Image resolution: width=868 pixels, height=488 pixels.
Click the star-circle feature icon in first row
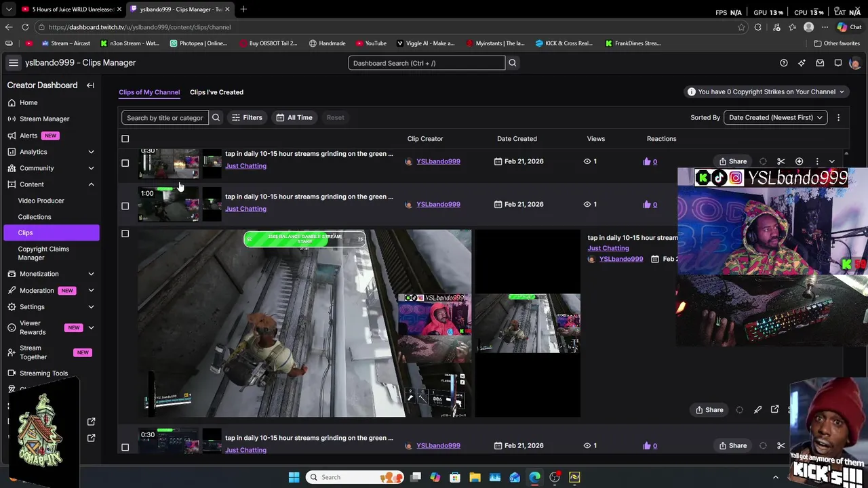799,161
